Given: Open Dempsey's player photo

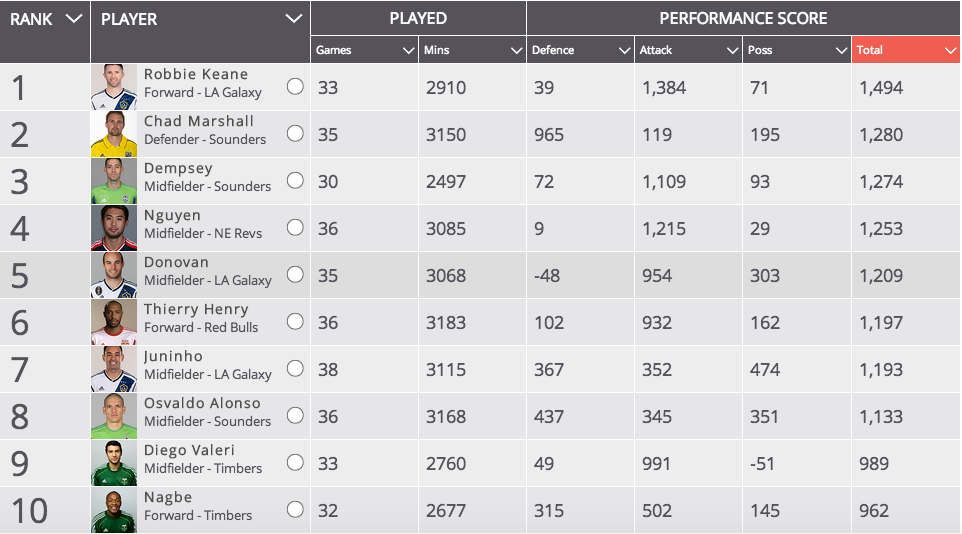Looking at the screenshot, I should point(114,181).
